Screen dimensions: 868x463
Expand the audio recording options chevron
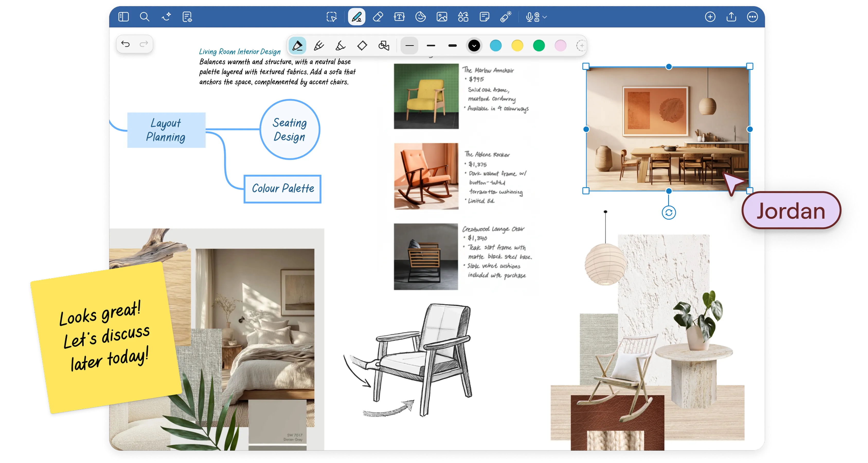(x=545, y=17)
